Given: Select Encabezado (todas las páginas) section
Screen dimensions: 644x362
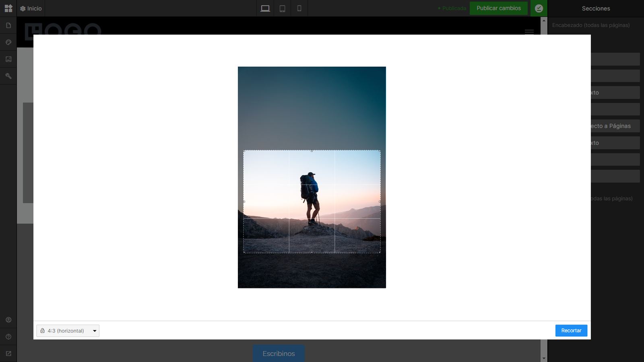Looking at the screenshot, I should (x=591, y=25).
